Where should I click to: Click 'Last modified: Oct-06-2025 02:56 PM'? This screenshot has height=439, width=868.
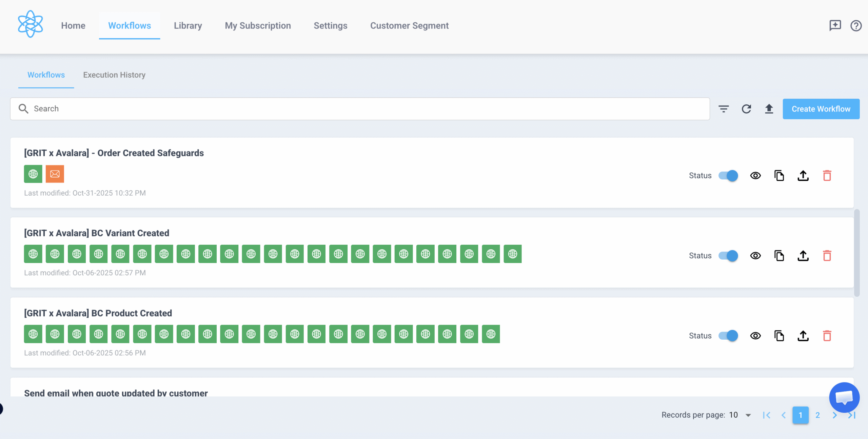coord(85,353)
